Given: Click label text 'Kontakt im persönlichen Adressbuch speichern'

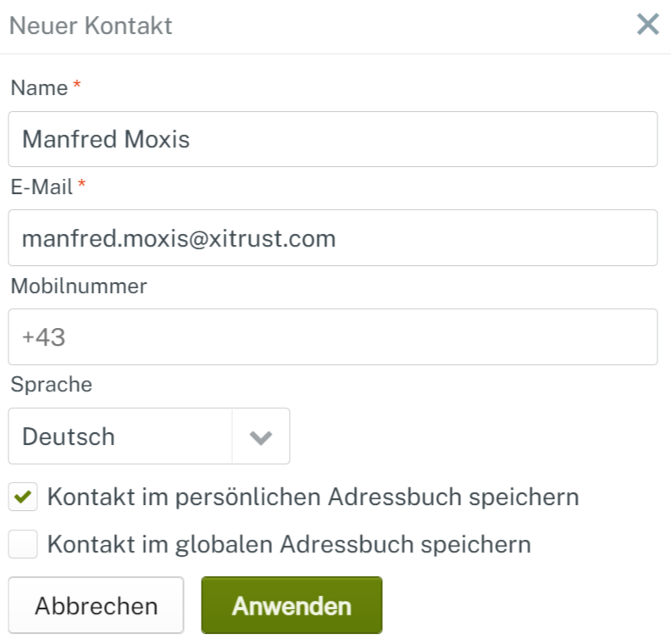Looking at the screenshot, I should click(x=313, y=497).
